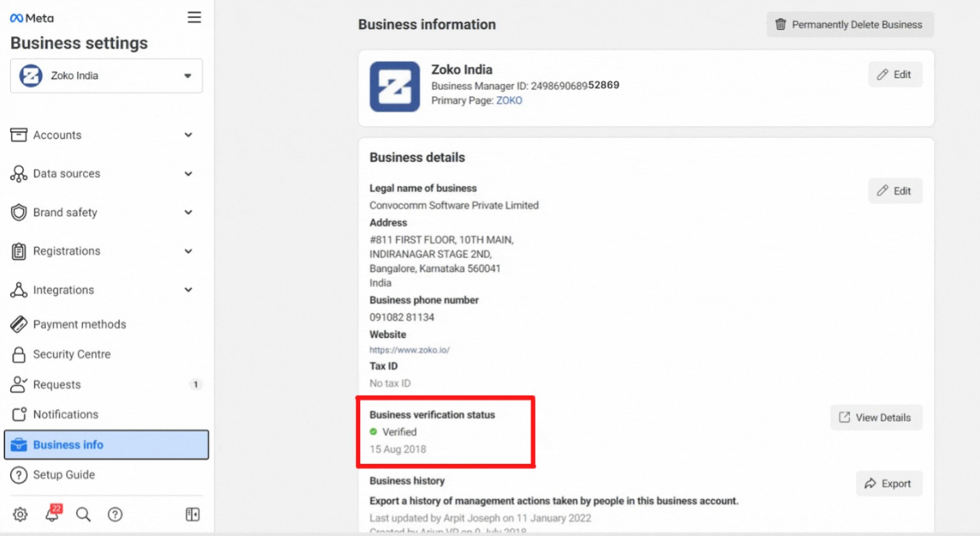
Task: Click Permanently Delete Business button
Action: [850, 24]
